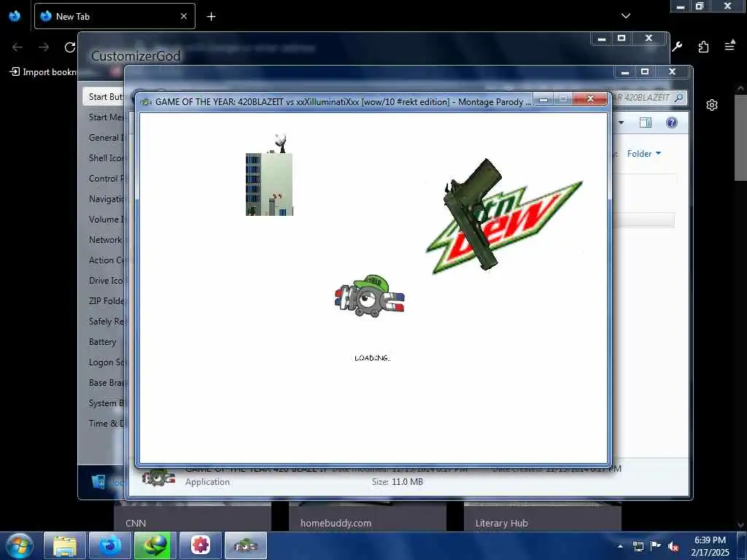
Task: Open Explorer's Folder arrange-by dropdown
Action: point(643,154)
